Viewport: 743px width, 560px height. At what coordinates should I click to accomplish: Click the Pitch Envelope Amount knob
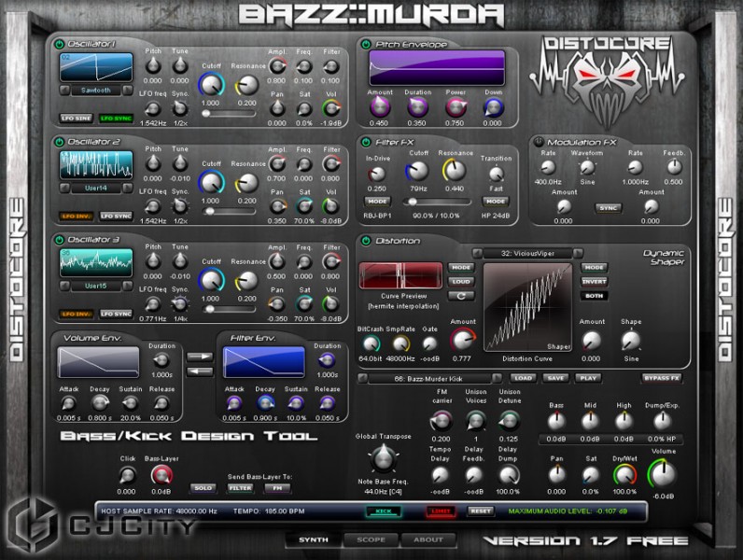(380, 107)
